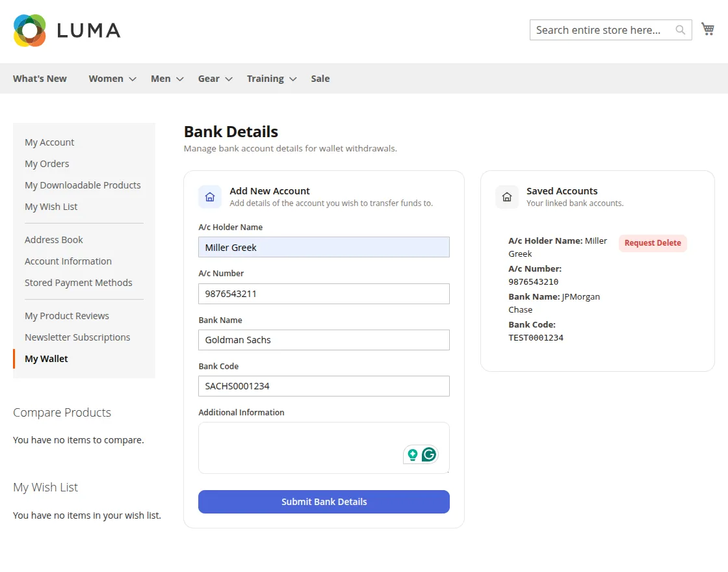
Task: Open the Training menu dropdown
Action: tap(292, 79)
